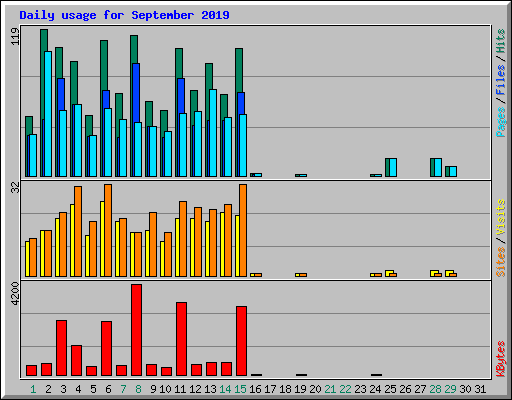Click the 'Hits' legend label
Viewport: 512px width, 400px height.
(x=501, y=41)
